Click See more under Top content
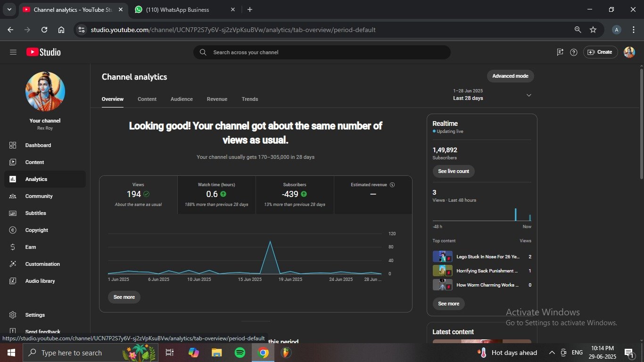 click(x=448, y=304)
